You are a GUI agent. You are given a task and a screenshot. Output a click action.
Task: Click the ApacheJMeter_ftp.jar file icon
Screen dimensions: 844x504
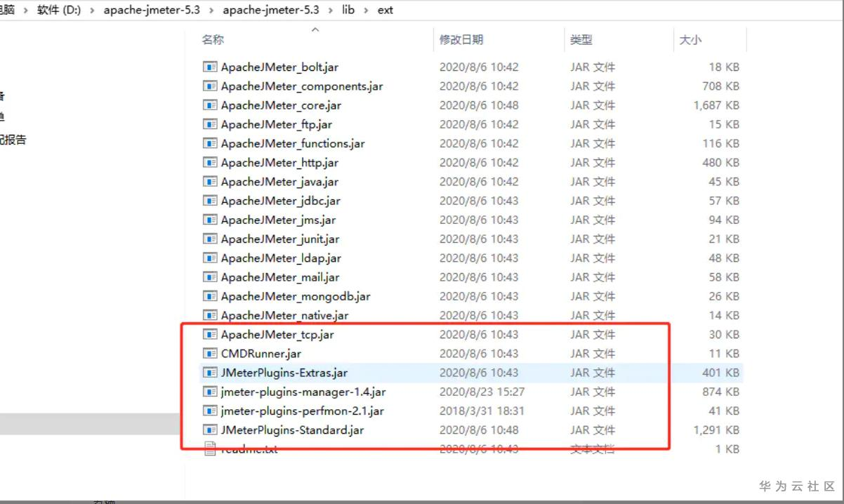coord(209,124)
